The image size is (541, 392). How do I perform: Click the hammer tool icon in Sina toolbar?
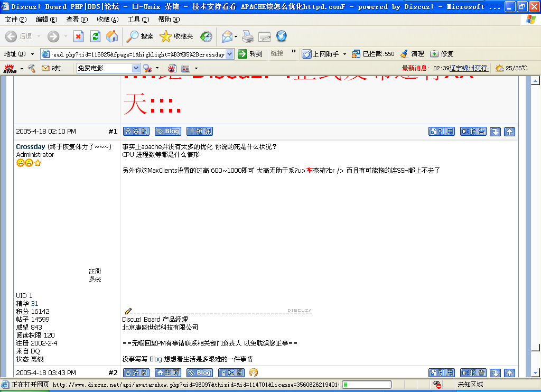(32, 68)
